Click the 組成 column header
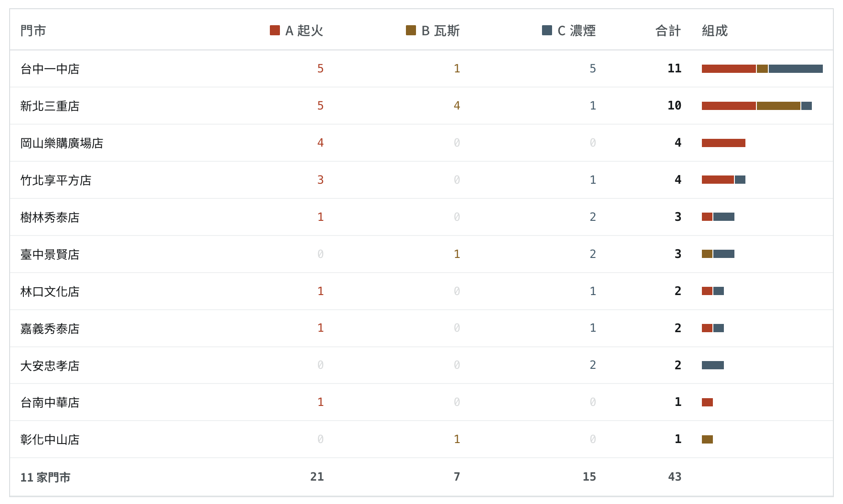Image resolution: width=843 pixels, height=504 pixels. coord(715,31)
